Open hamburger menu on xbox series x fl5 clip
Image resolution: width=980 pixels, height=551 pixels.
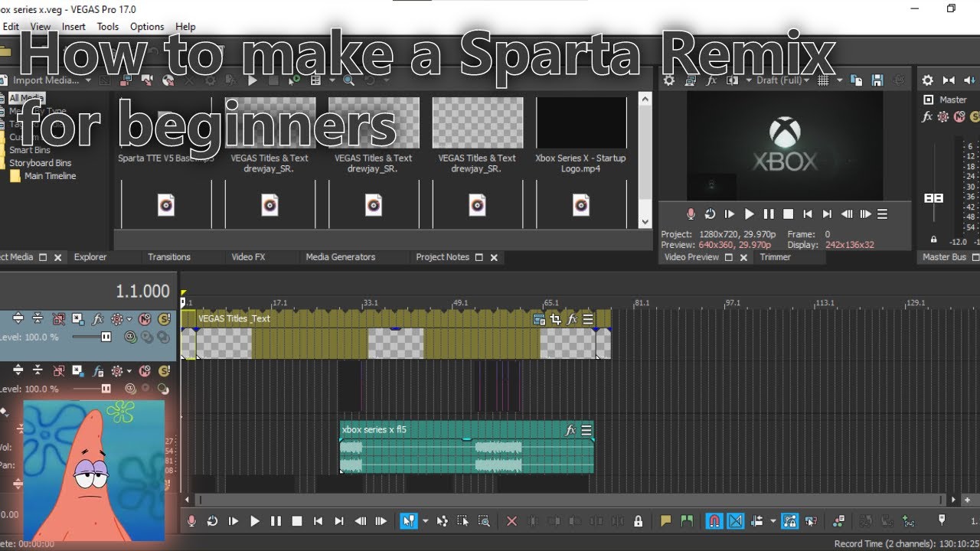(x=586, y=430)
